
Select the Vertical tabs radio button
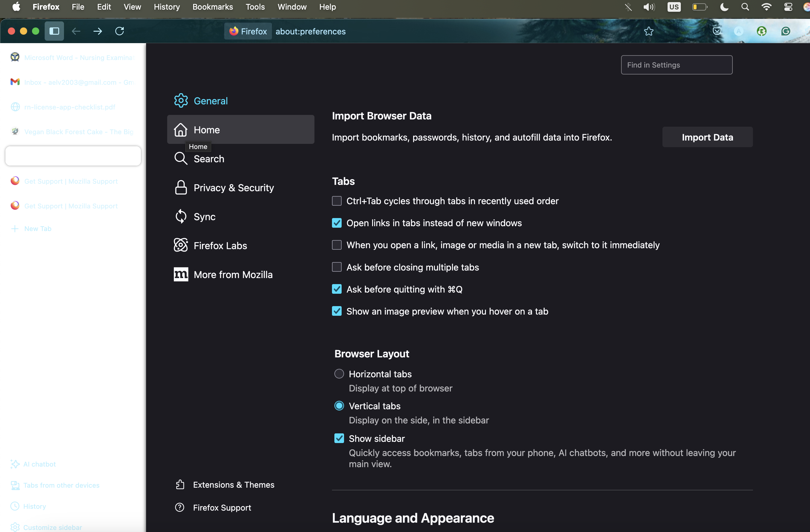(x=339, y=406)
